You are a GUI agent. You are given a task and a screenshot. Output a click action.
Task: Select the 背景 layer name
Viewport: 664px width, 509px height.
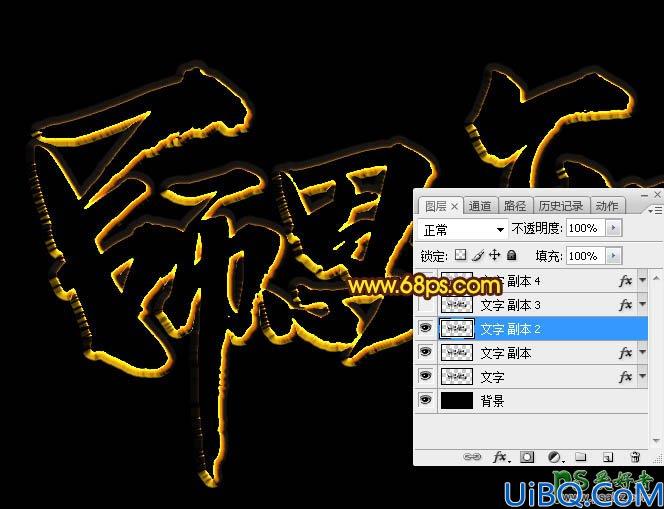(492, 401)
